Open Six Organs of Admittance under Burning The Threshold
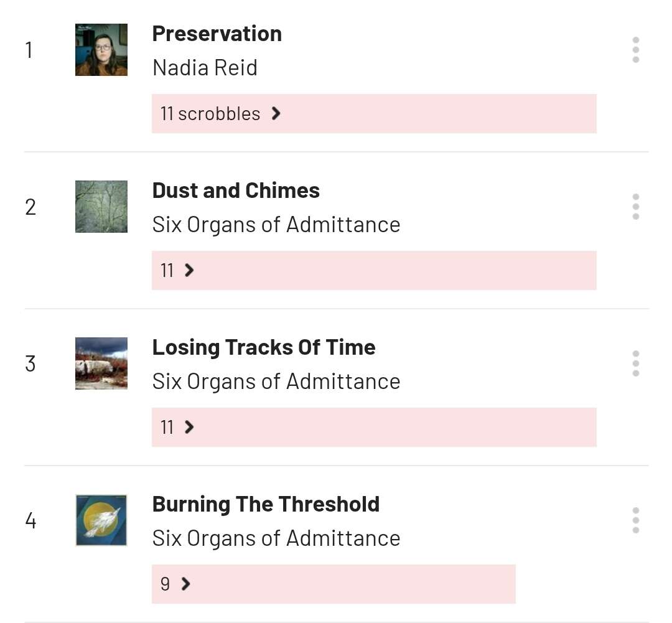This screenshot has width=672, height=623. [x=276, y=538]
